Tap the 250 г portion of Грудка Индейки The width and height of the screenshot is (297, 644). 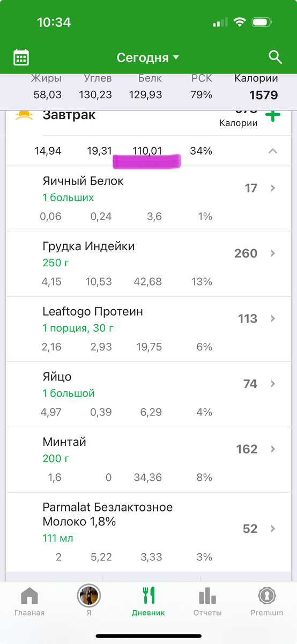point(56,263)
